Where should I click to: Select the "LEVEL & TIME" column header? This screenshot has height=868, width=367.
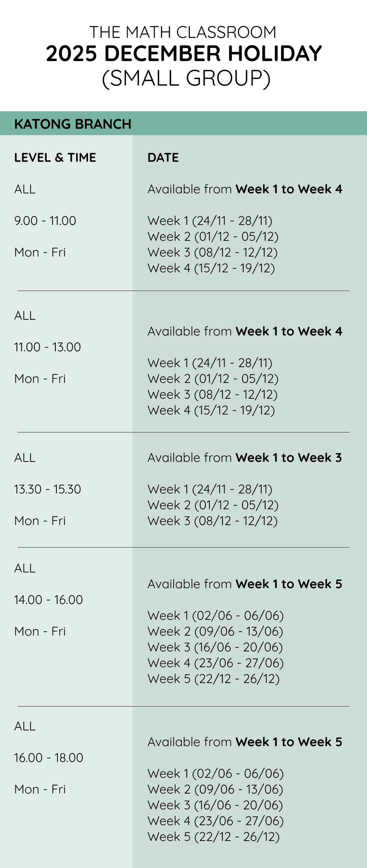click(x=55, y=158)
